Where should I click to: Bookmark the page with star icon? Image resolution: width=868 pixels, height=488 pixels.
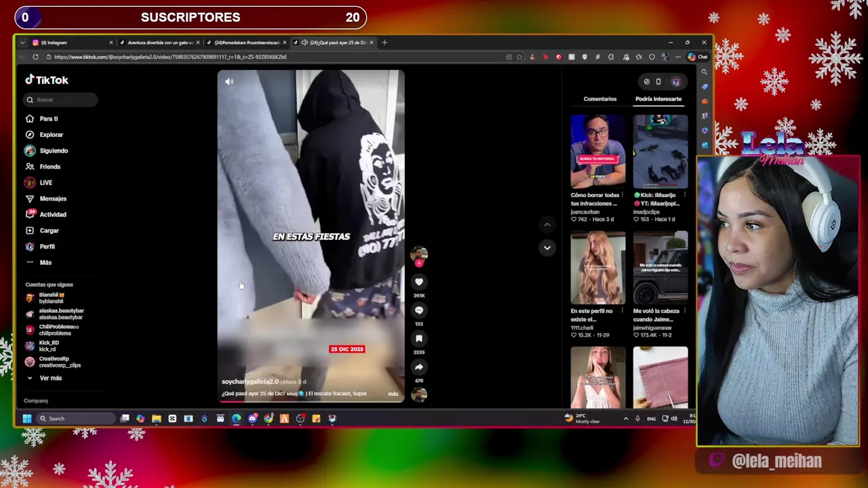pos(519,57)
